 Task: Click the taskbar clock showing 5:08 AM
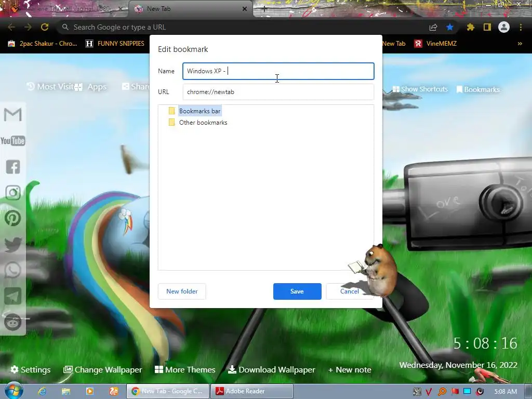coord(506,392)
